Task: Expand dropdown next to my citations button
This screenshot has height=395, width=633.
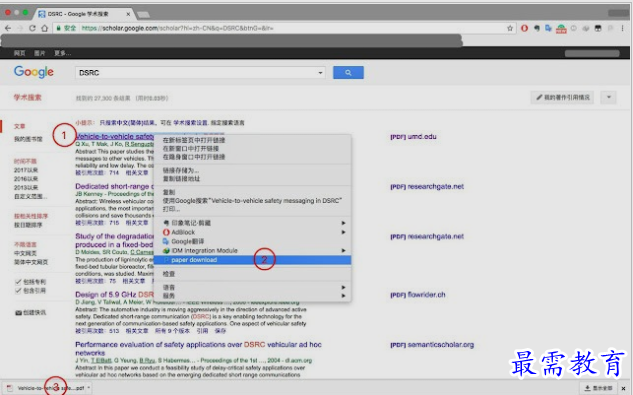Action: click(x=608, y=97)
